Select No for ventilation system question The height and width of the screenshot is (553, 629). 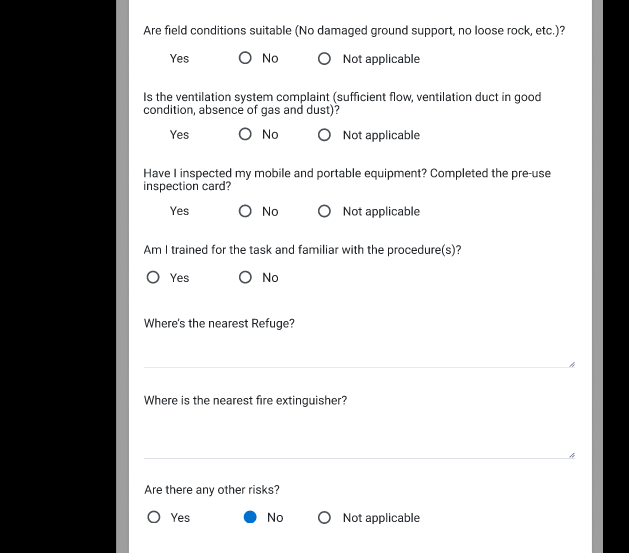(245, 134)
